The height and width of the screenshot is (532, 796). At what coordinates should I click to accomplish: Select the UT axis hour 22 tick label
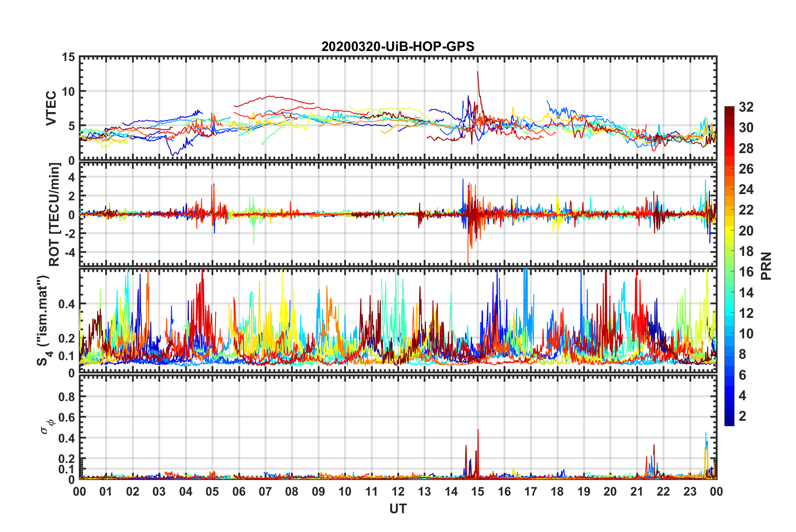[x=663, y=491]
